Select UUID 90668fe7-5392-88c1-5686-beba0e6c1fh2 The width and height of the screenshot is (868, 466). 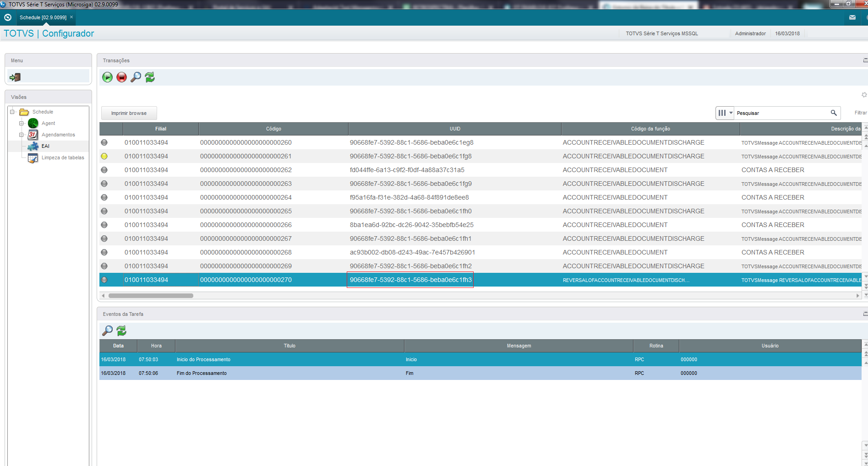(411, 266)
